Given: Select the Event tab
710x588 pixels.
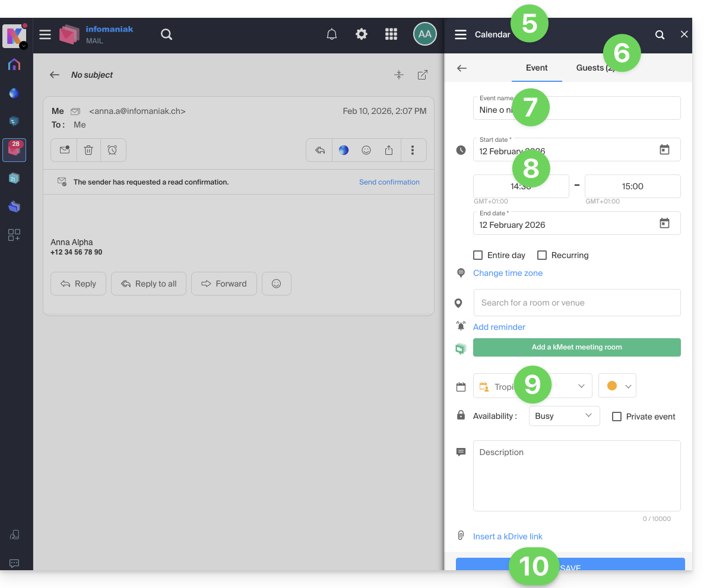Looking at the screenshot, I should pos(537,68).
